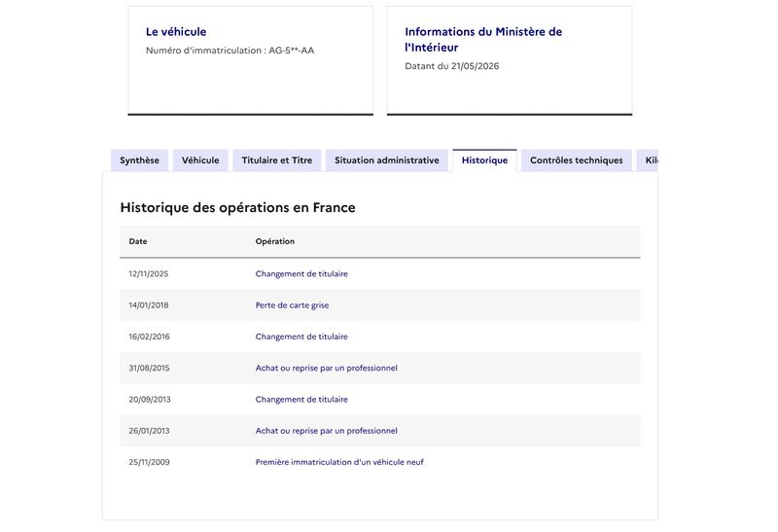Click the 25/11/2009 date cell

150,462
